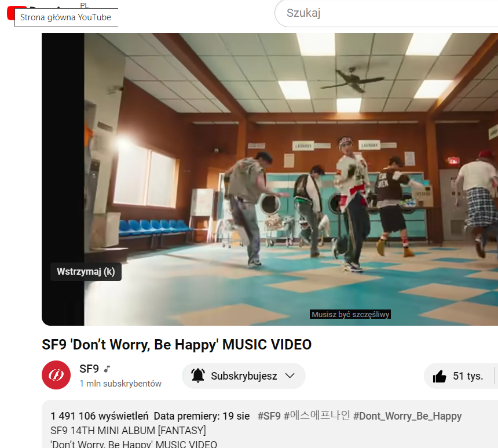Click the 51 tys. like count
The width and height of the screenshot is (498, 448).
(x=468, y=376)
